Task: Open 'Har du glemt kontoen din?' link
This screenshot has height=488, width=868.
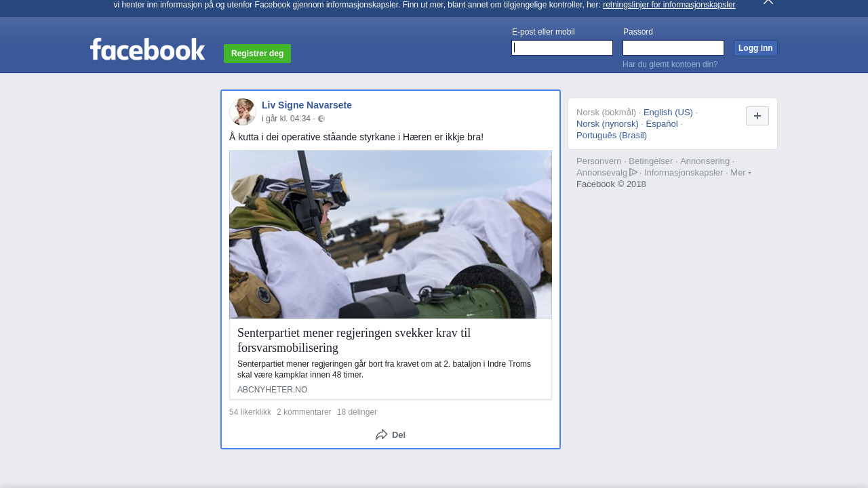Action: (x=670, y=64)
